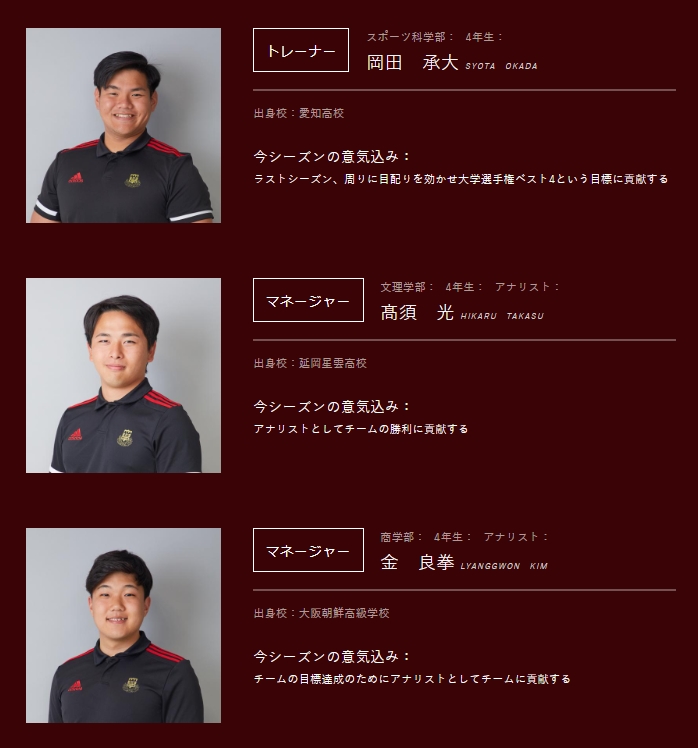Click the name 髙須 光
This screenshot has width=698, height=748.
(417, 312)
